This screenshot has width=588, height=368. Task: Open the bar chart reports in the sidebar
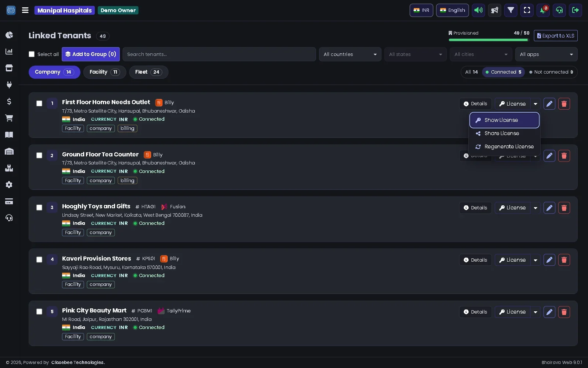point(9,52)
